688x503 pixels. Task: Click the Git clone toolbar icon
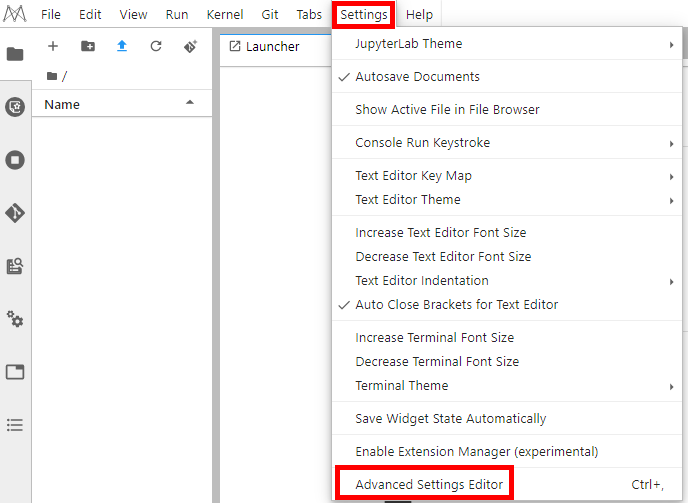(190, 46)
